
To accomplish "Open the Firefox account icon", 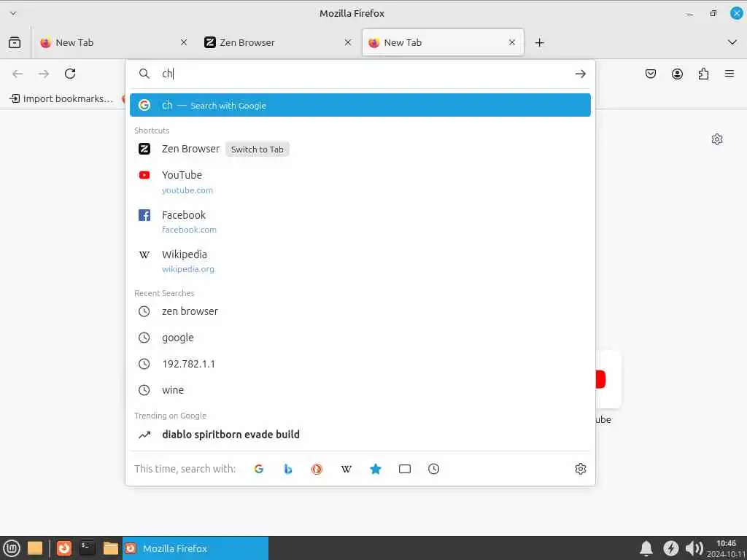I will (677, 74).
